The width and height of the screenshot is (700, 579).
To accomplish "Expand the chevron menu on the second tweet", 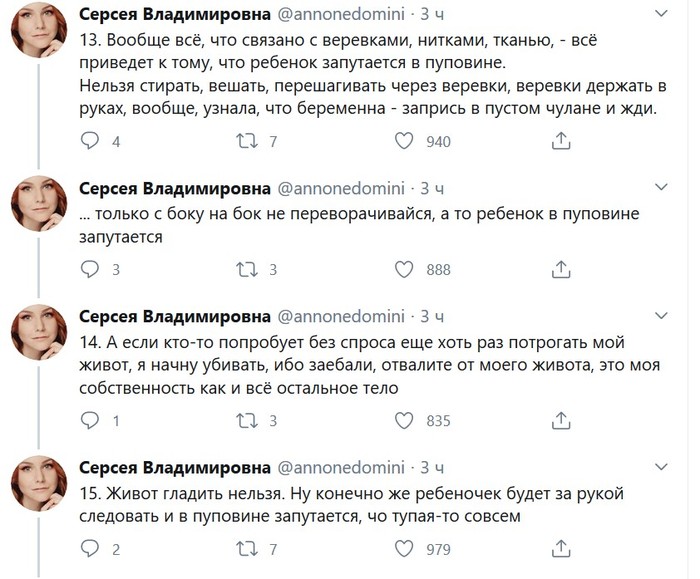I will click(x=661, y=187).
